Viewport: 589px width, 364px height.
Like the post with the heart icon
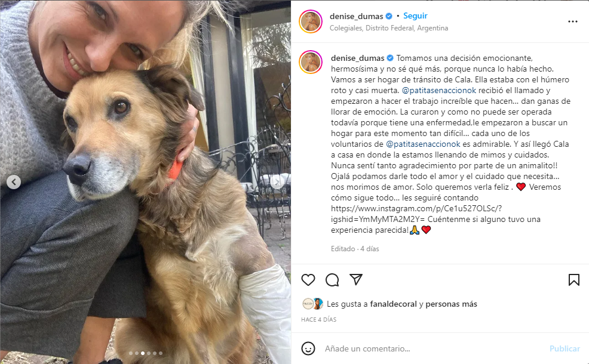pos(308,280)
